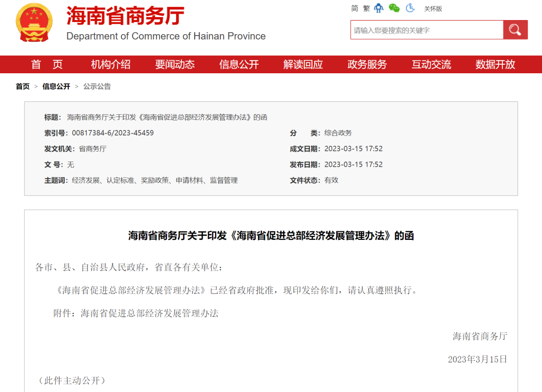The width and height of the screenshot is (542, 392).
Task: Open the 解读回应 menu item
Action: click(303, 64)
